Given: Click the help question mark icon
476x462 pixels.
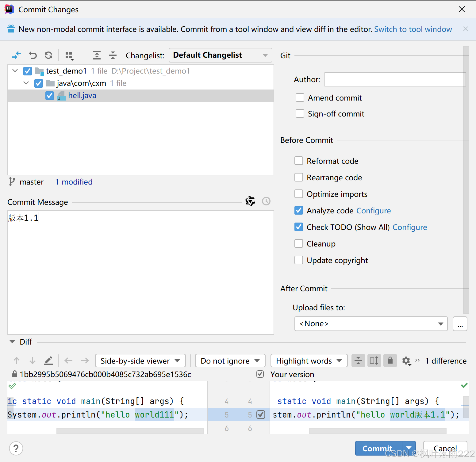Looking at the screenshot, I should click(x=16, y=448).
